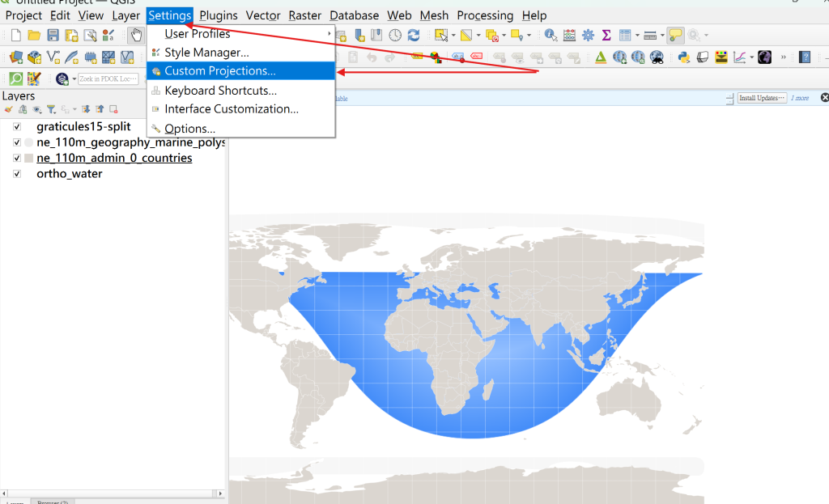The image size is (829, 504).
Task: Open Temporal Controller clock icon
Action: point(395,36)
